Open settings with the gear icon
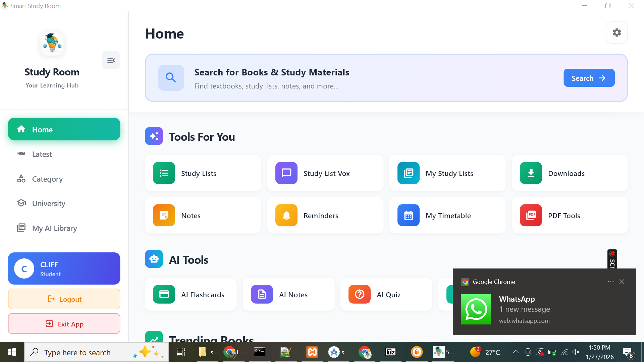This screenshot has height=362, width=644. 616,33
